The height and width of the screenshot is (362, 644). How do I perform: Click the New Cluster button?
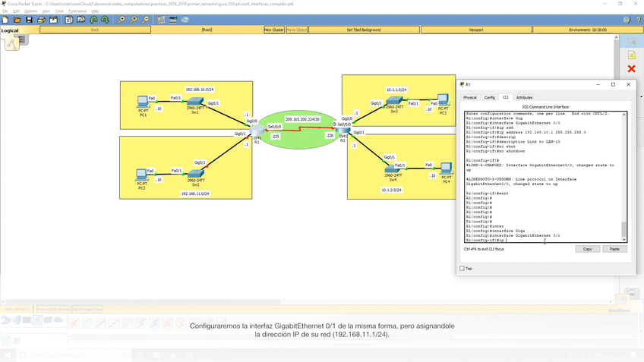coord(274,30)
